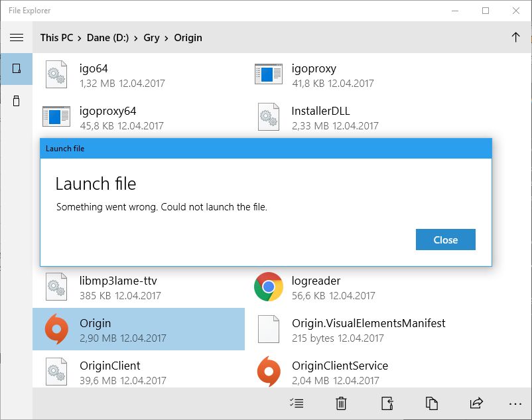Click the Chrome icon of logreader
The width and height of the screenshot is (532, 420).
269,287
